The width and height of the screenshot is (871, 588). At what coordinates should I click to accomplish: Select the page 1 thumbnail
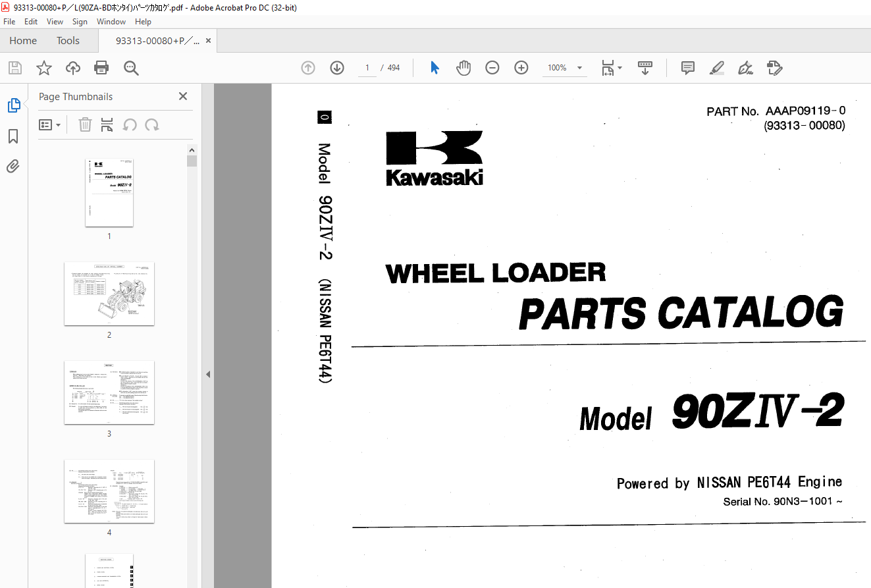pyautogui.click(x=109, y=192)
